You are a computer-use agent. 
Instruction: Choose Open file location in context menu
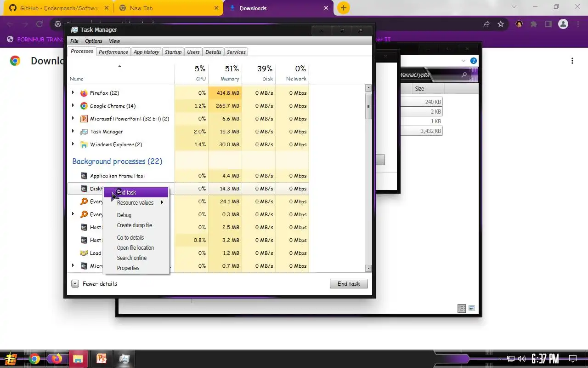click(x=136, y=247)
